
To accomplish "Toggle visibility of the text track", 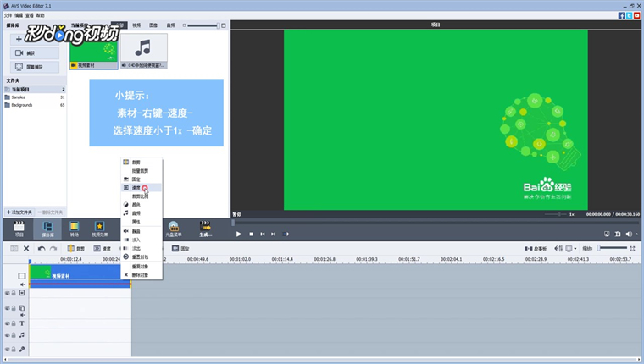I will click(8, 323).
